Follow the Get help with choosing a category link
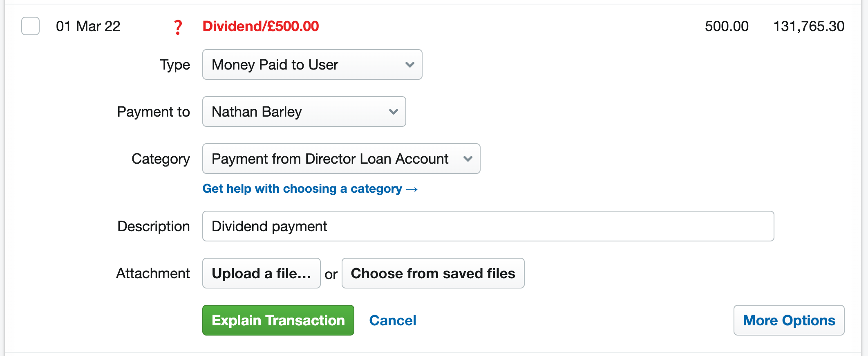868x356 pixels. tap(310, 189)
